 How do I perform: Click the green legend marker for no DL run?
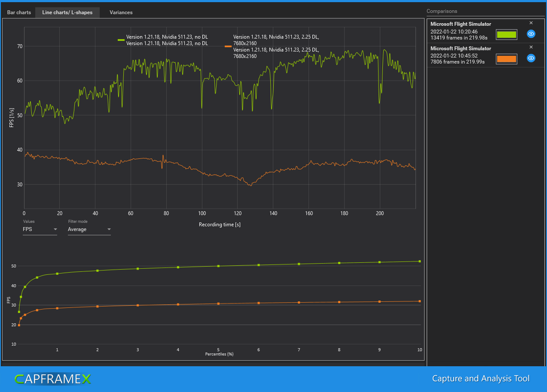click(x=120, y=40)
